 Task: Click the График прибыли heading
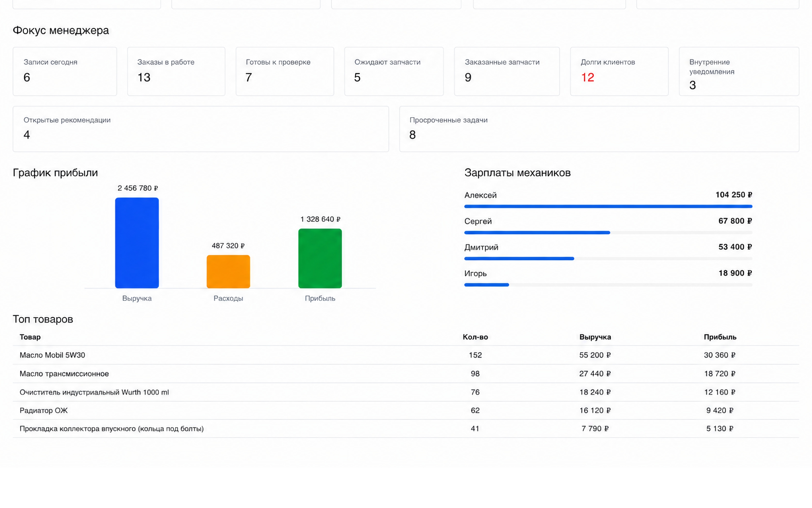[x=55, y=173]
